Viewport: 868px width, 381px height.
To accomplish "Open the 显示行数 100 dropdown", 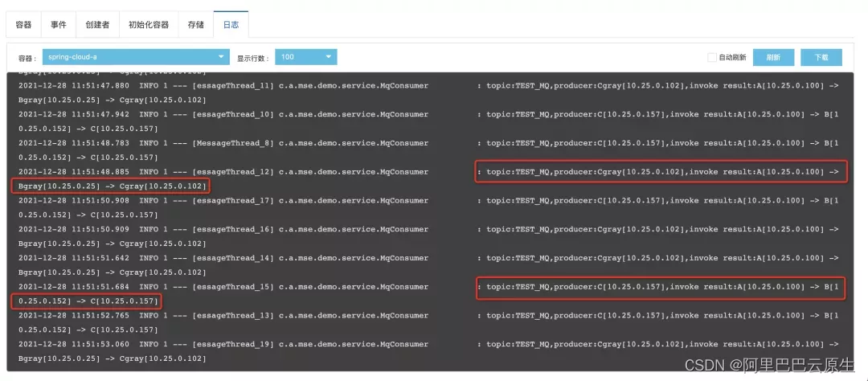I will tap(305, 57).
